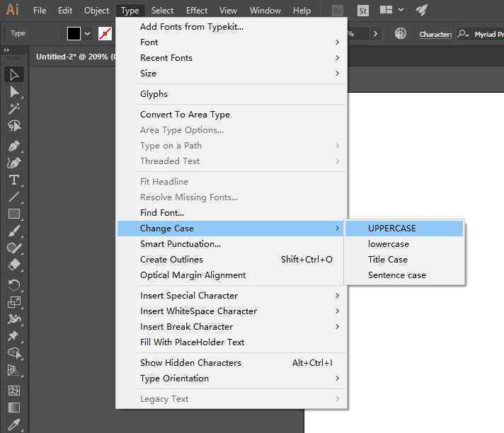Select the Shape Builder tool
504x433 pixels.
14,353
